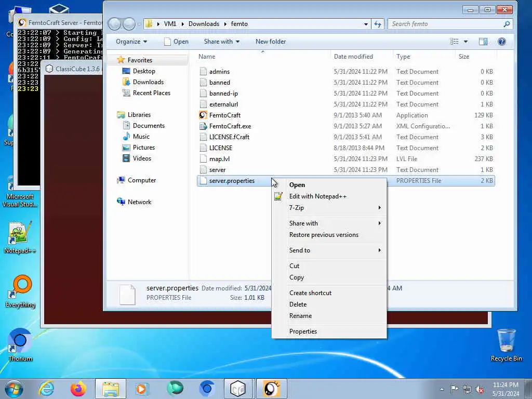Image resolution: width=532 pixels, height=399 pixels.
Task: Open Thorium desktop shortcut
Action: click(20, 345)
